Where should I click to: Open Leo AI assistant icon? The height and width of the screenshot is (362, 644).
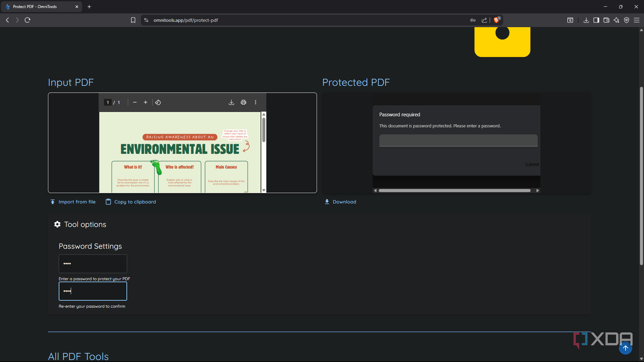[616, 20]
